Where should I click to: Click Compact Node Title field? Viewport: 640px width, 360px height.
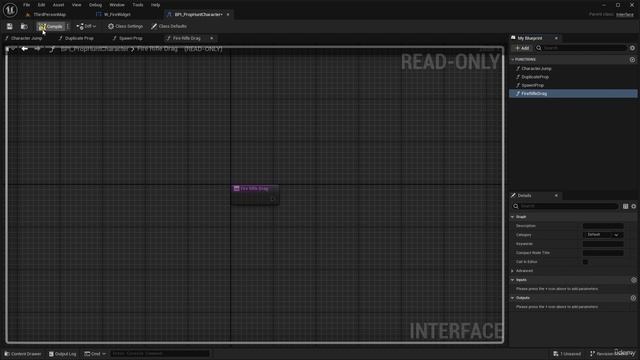(603, 253)
